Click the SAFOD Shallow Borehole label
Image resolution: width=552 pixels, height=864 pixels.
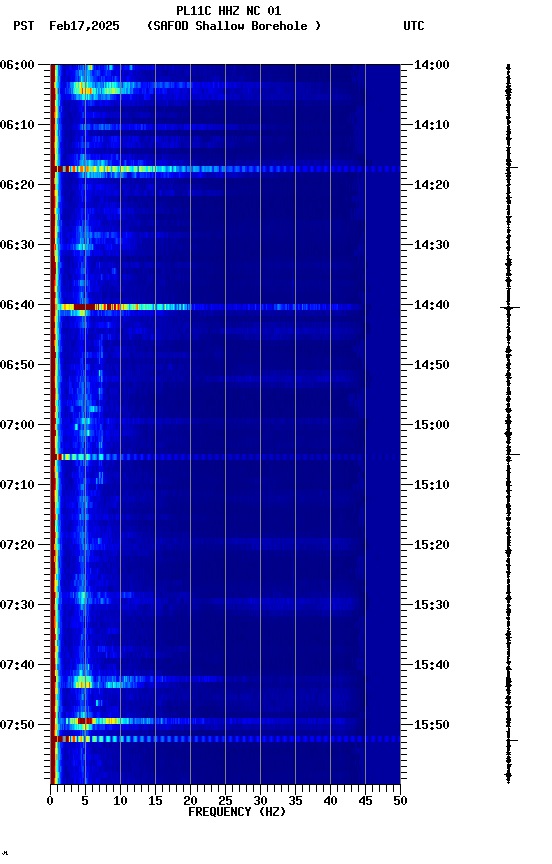234,26
